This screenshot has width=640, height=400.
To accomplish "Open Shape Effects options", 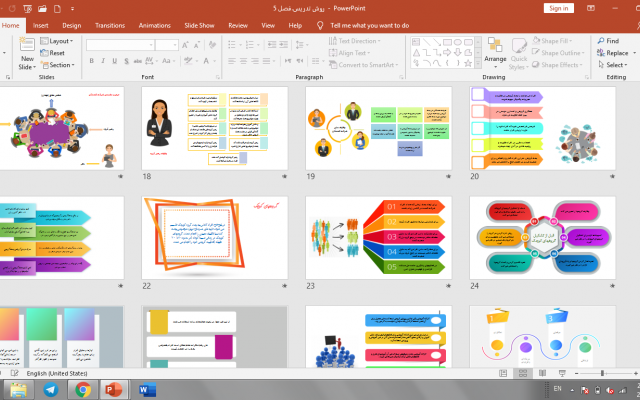I will coord(557,65).
